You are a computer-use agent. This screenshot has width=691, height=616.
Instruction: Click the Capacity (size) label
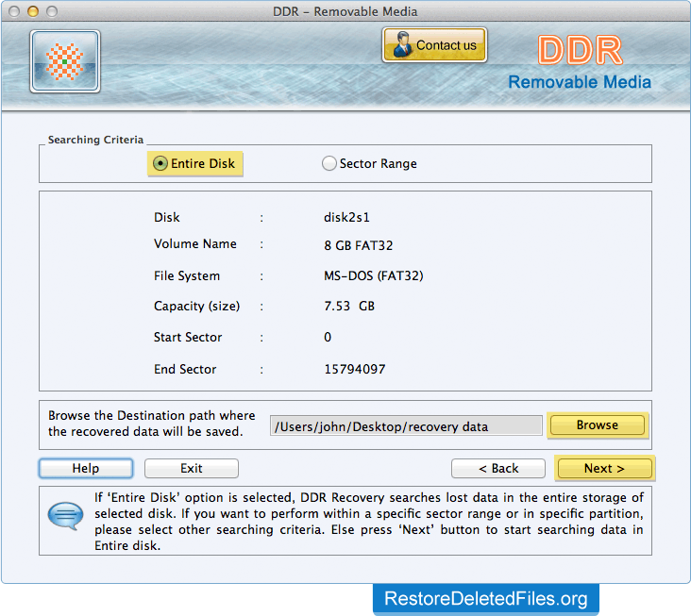(196, 306)
